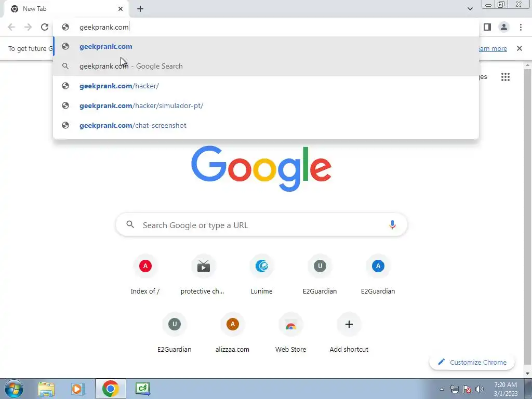Show hidden tray icons arrow
This screenshot has width=532, height=399.
pos(442,389)
